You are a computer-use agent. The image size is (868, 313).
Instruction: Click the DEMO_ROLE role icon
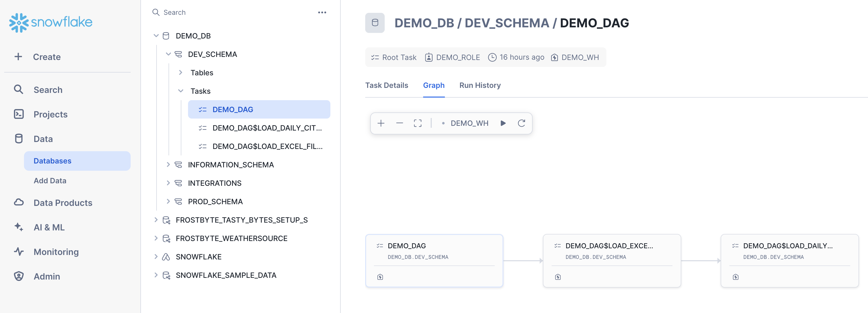(x=429, y=57)
